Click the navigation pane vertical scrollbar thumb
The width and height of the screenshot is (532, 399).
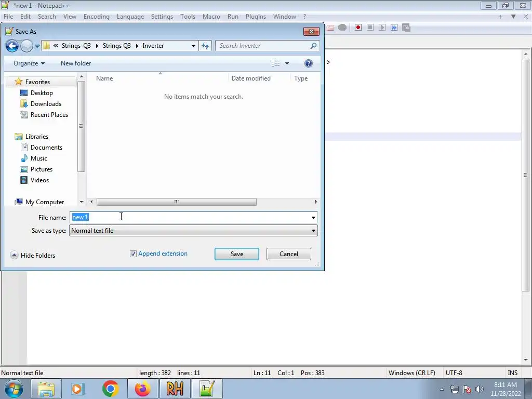click(81, 127)
